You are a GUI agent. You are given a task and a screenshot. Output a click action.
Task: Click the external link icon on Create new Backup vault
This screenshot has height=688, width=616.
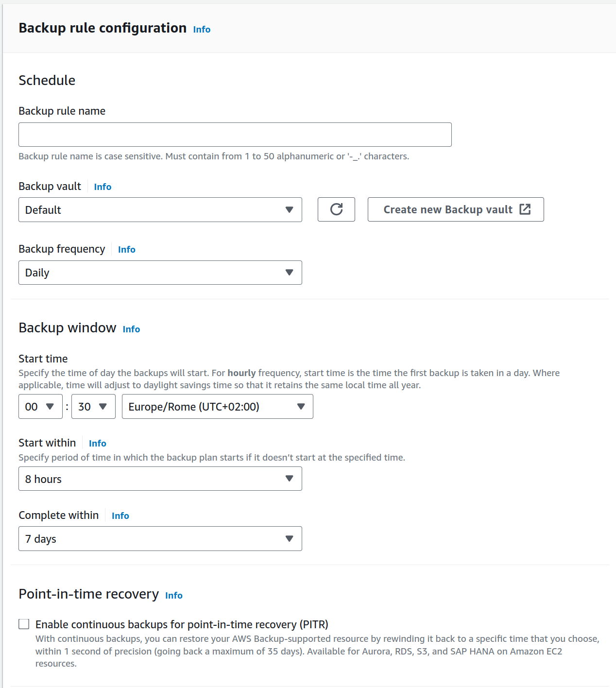[x=525, y=209]
